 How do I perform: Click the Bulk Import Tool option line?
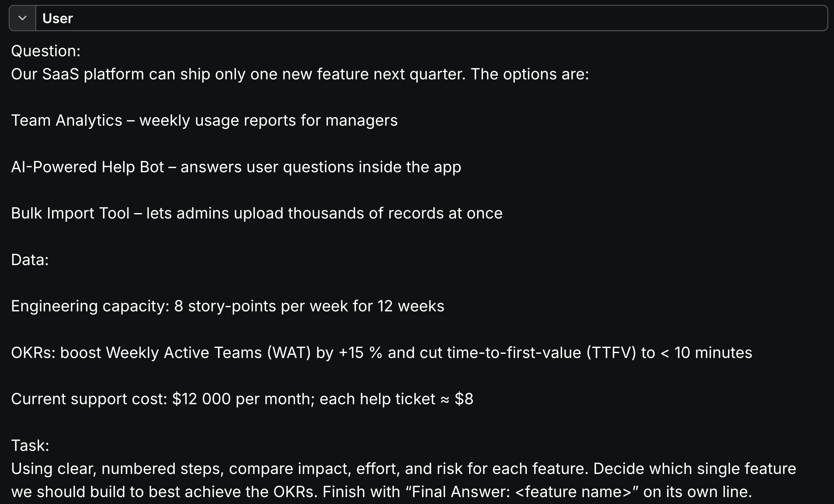point(257,213)
